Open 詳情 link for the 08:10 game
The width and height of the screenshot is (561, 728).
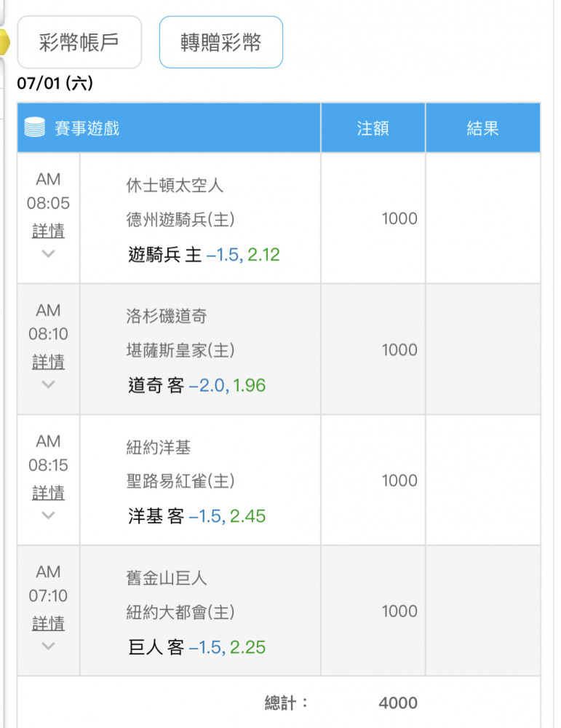pos(48,362)
